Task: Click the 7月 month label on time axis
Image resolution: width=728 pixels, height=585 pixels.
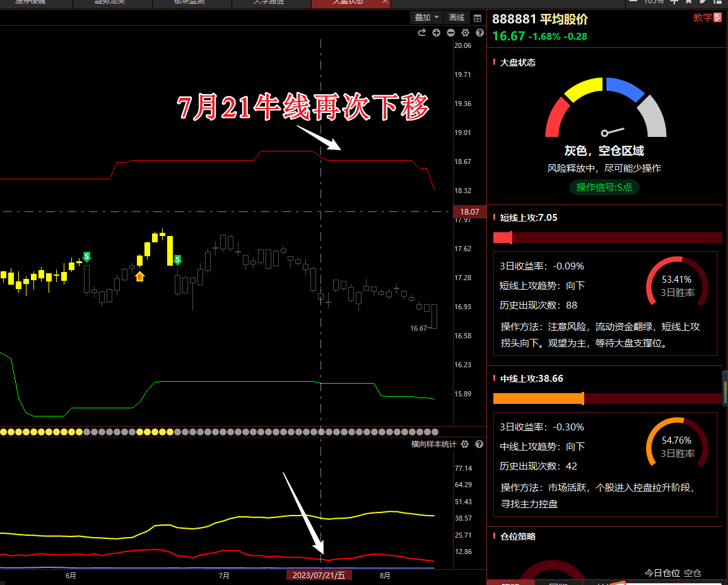Action: click(224, 576)
